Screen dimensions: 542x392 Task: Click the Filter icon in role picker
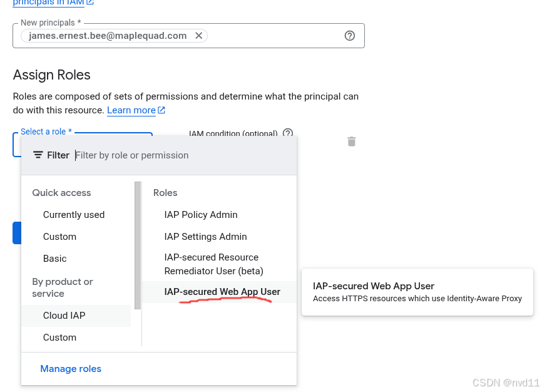(38, 155)
